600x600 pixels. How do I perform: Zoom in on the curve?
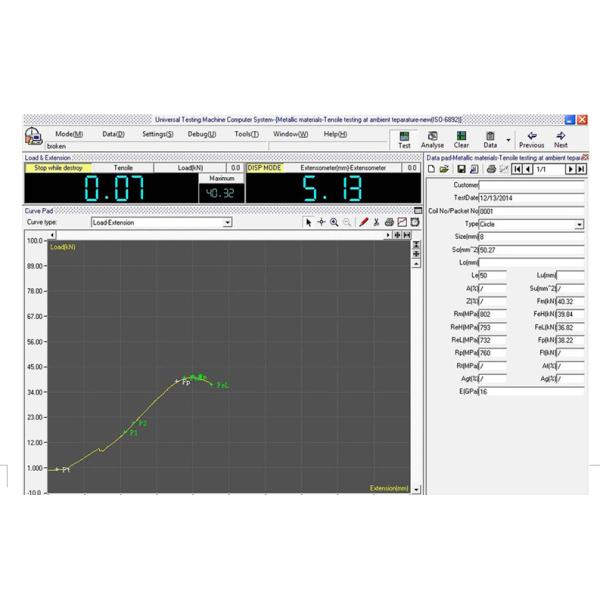334,222
